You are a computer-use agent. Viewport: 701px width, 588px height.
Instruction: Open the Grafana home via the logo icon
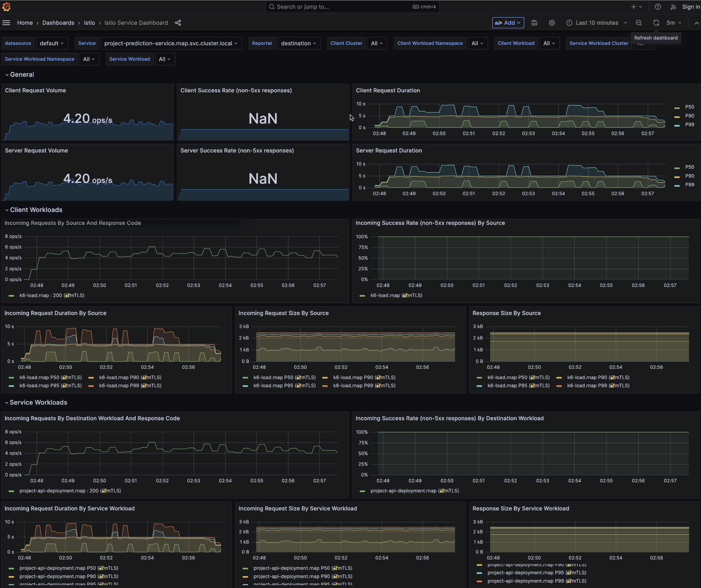[x=7, y=7]
